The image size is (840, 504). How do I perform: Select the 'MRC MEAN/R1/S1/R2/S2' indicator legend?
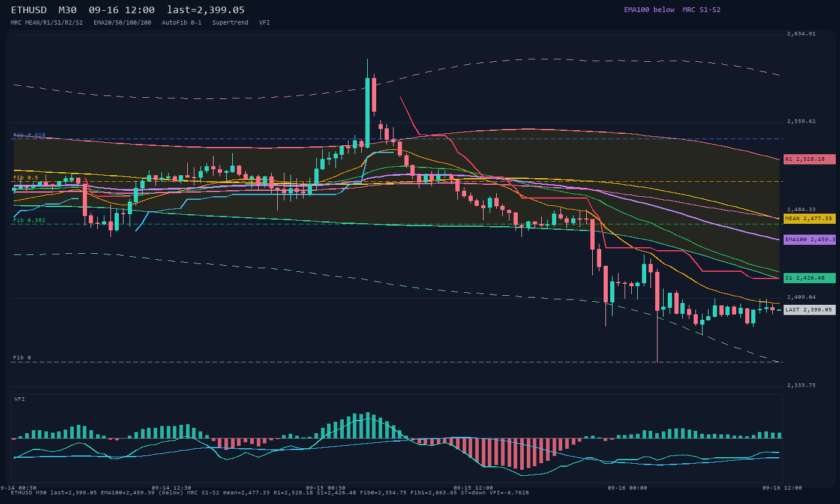(47, 23)
